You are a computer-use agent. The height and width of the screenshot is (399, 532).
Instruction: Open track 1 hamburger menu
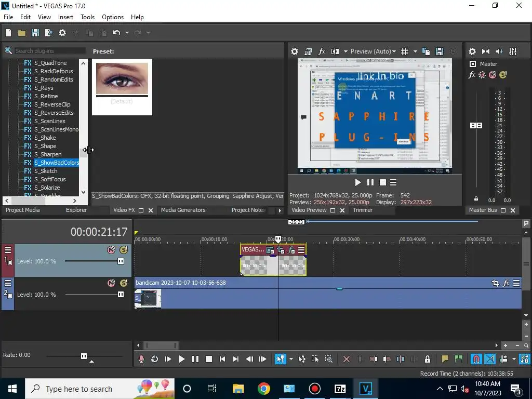[8, 250]
